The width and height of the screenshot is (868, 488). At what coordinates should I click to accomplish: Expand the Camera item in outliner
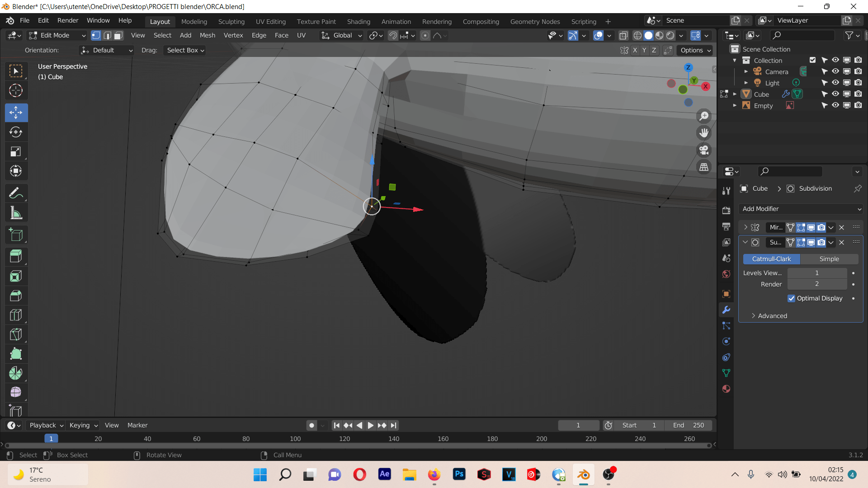746,71
